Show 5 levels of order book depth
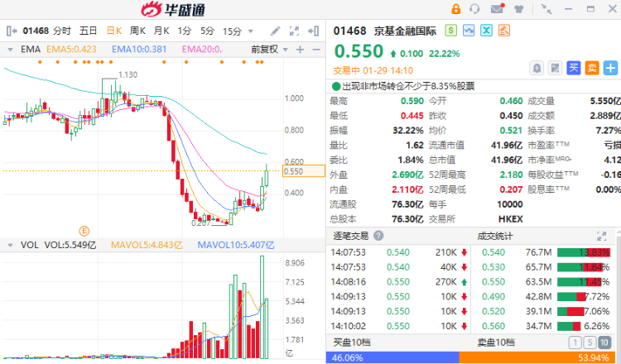621x364 pixels. coord(590,342)
